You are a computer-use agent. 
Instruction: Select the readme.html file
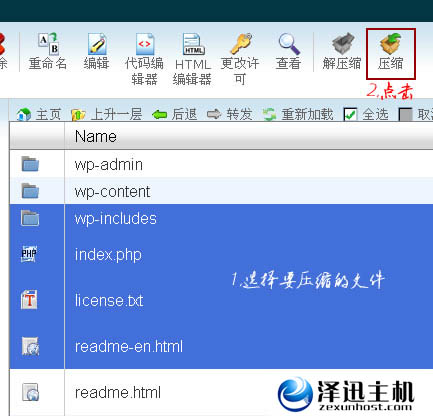(118, 392)
